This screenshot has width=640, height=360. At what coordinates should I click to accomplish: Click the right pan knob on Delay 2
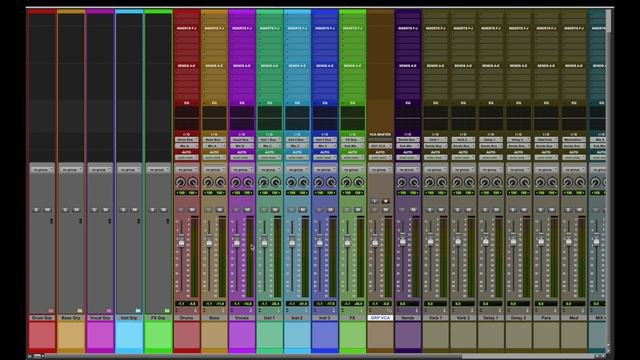pyautogui.click(x=525, y=182)
